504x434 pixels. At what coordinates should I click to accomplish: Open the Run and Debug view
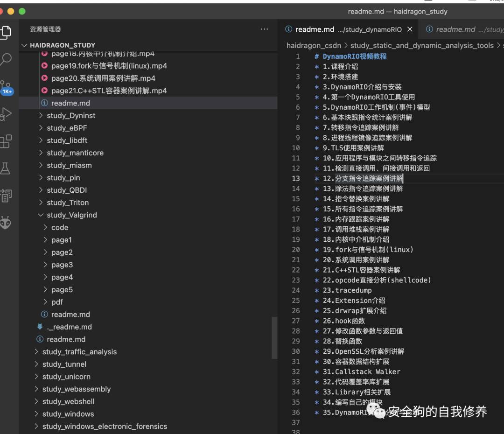tap(6, 114)
